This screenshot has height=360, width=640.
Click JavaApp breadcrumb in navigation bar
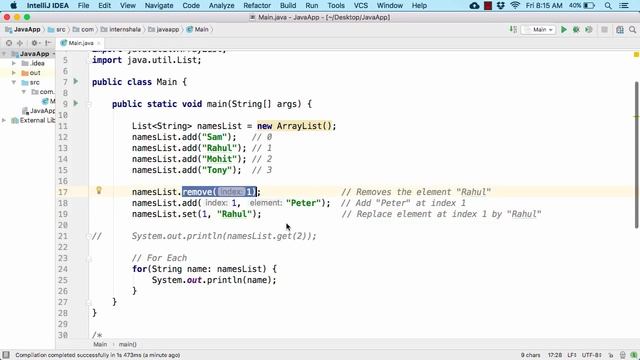23,29
